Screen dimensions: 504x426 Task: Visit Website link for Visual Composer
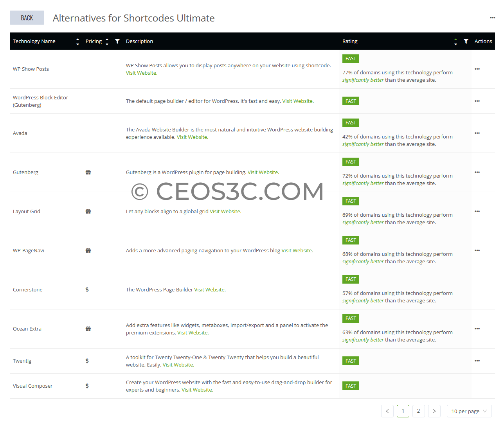(197, 390)
